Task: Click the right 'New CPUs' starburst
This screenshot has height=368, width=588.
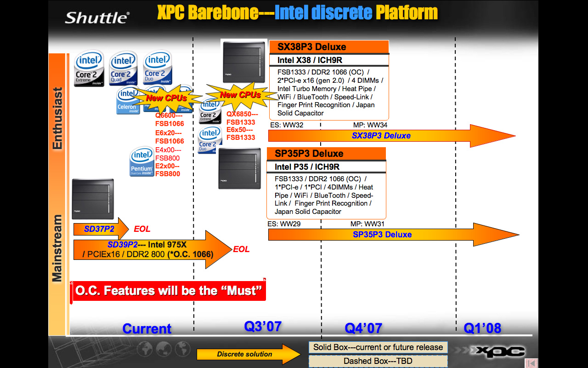Action: (240, 95)
